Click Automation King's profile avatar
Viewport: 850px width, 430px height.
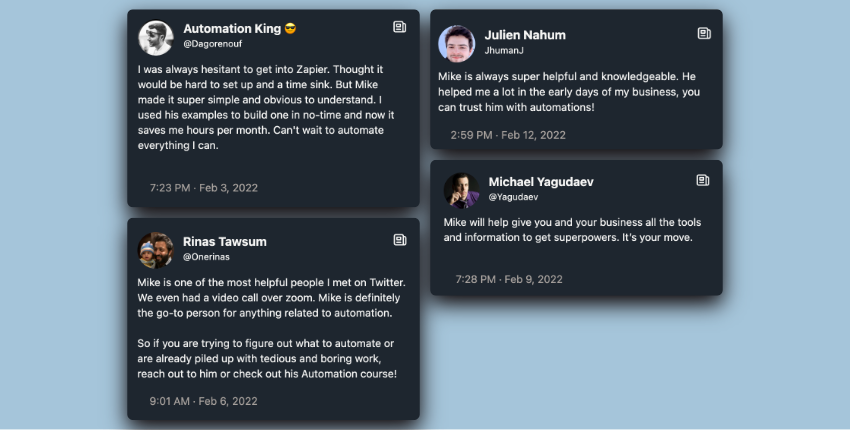155,37
